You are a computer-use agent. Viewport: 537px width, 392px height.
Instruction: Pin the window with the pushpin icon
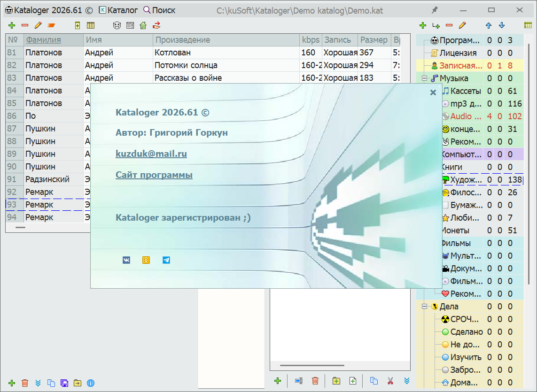435,10
